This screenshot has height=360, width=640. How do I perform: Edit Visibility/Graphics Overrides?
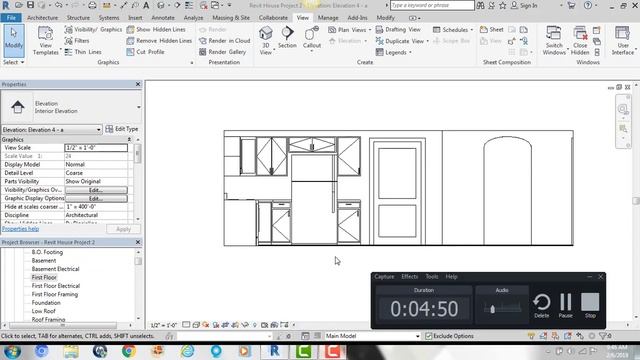[96, 190]
